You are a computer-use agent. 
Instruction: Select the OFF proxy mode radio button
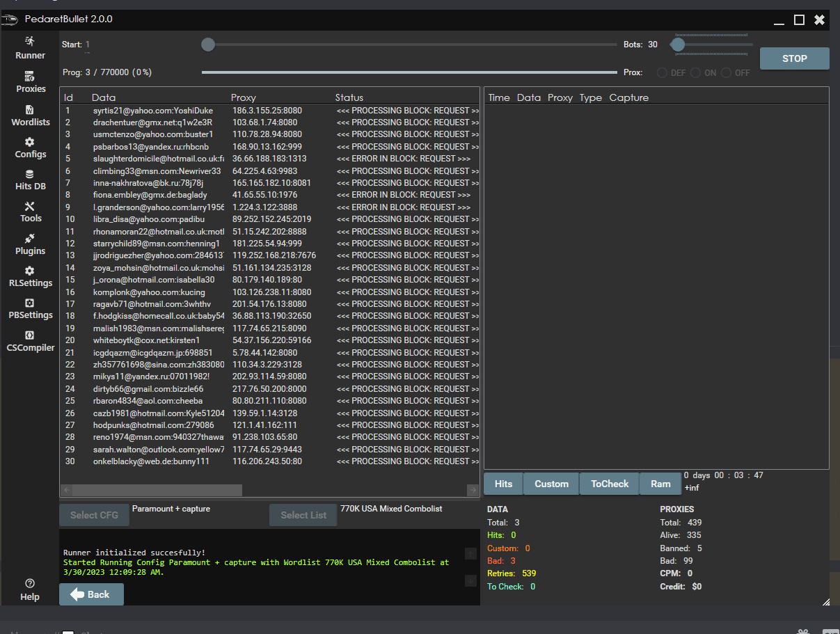(727, 73)
